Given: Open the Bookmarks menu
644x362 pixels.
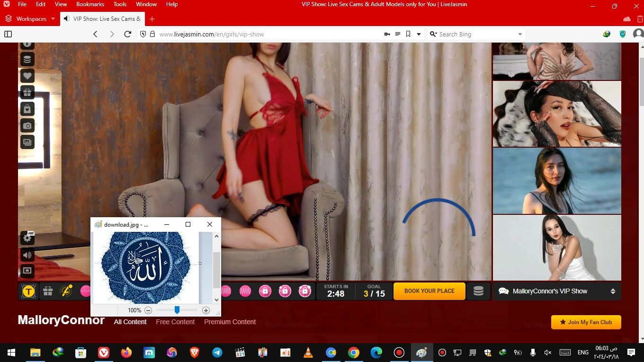Looking at the screenshot, I should (x=90, y=4).
